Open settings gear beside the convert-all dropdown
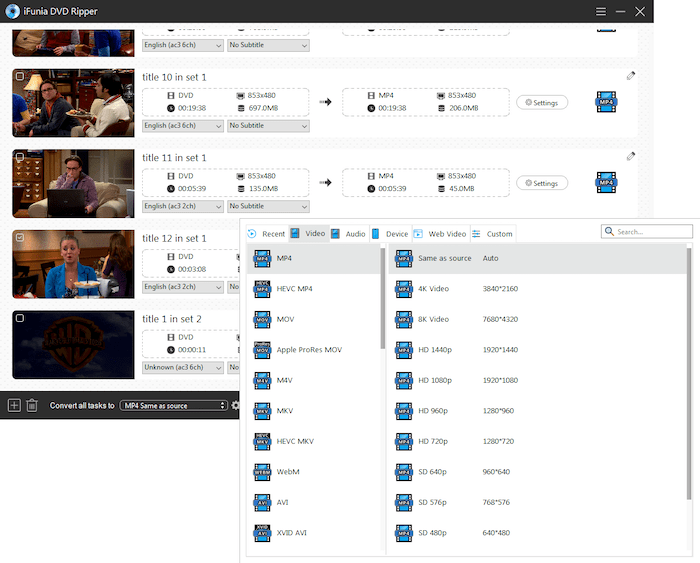The image size is (700, 563). [236, 405]
